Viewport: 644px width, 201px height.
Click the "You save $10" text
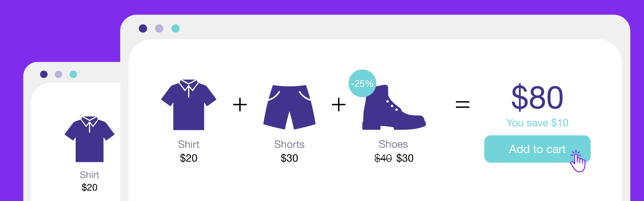(537, 123)
